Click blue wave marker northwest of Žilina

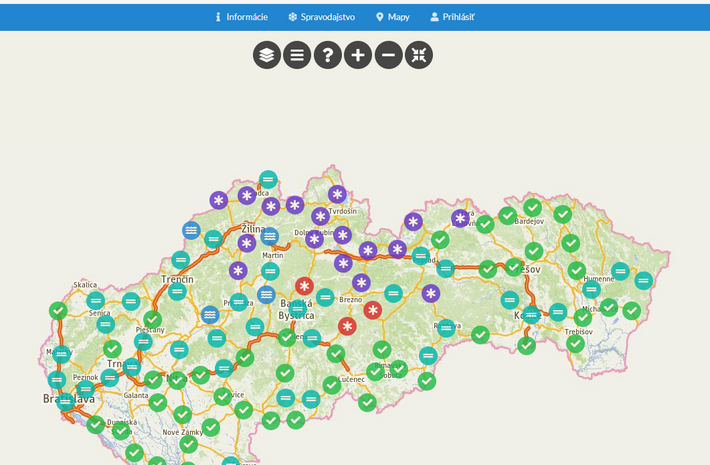191,230
